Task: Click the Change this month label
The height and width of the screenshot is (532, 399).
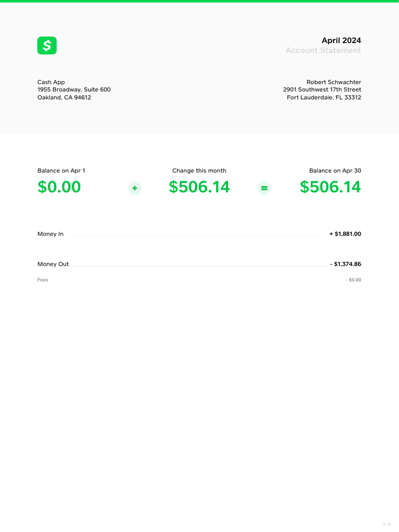Action: (199, 171)
